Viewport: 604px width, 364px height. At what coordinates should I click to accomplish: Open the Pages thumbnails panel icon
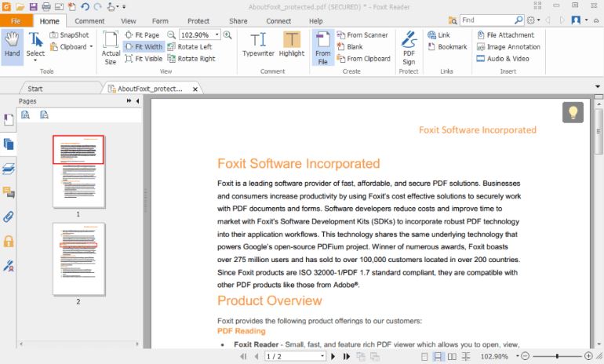pyautogui.click(x=8, y=144)
